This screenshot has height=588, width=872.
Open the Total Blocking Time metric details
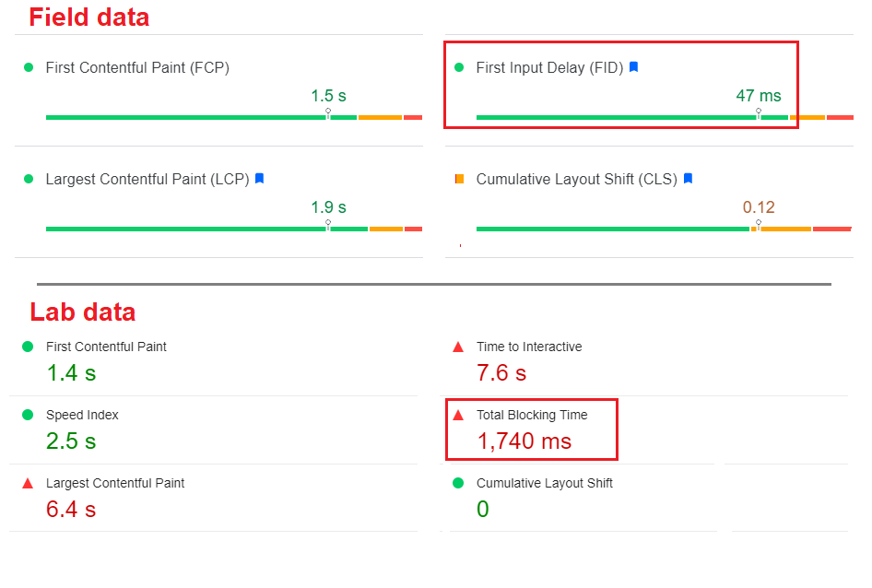[531, 415]
